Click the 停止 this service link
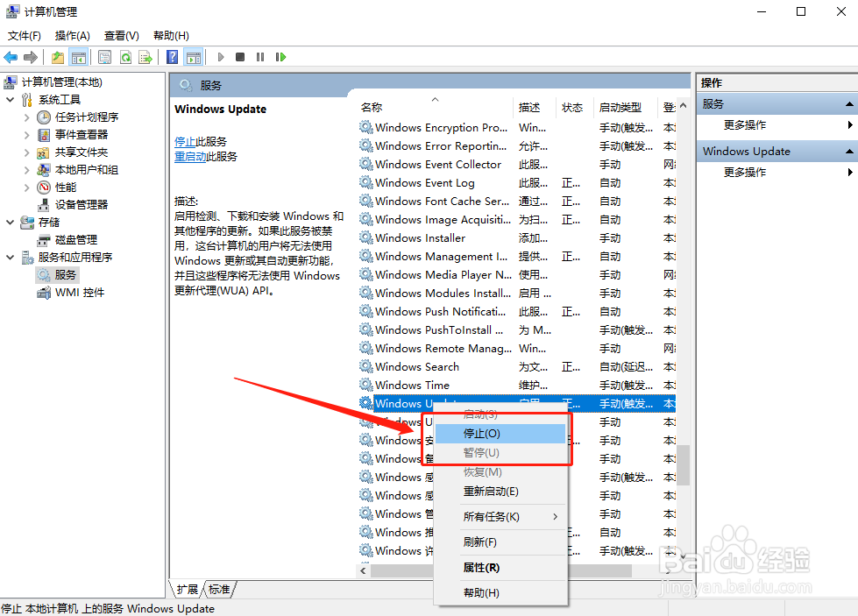 pos(185,142)
